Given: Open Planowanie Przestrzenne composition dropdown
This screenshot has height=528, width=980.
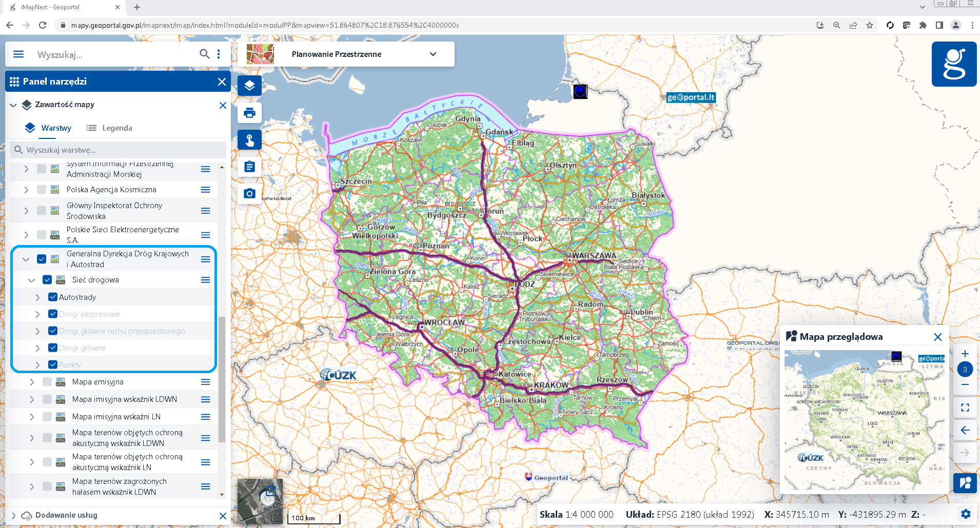Looking at the screenshot, I should tap(433, 54).
